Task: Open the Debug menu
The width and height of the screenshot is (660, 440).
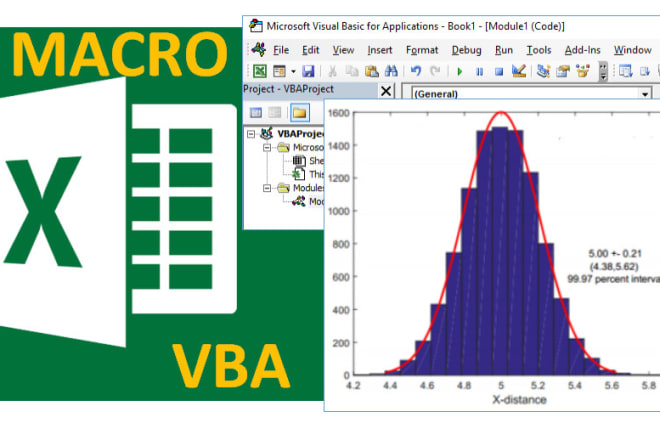Action: click(466, 50)
